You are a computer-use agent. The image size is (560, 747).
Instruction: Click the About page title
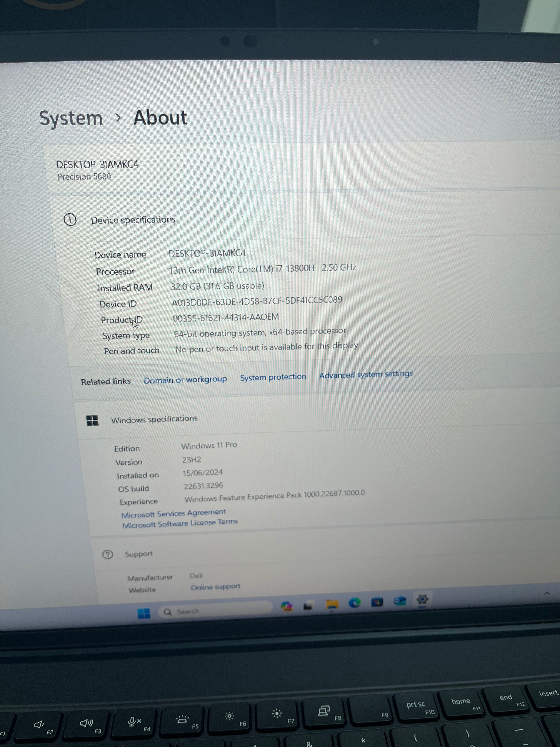coord(160,117)
